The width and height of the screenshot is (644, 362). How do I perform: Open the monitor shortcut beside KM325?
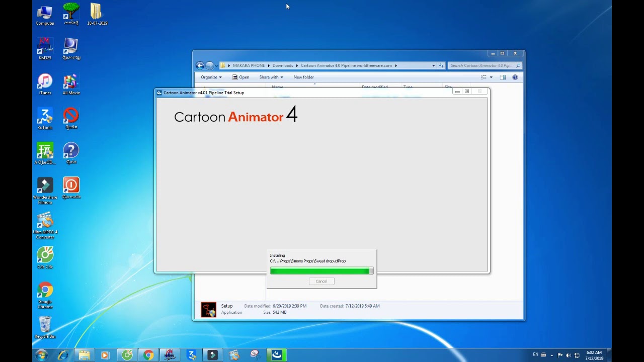click(71, 49)
